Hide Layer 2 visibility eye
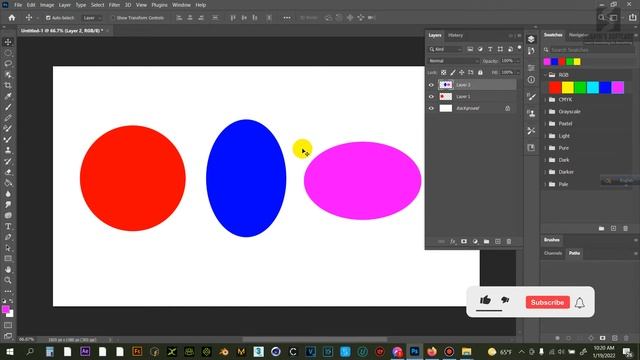The width and height of the screenshot is (640, 360). (431, 85)
